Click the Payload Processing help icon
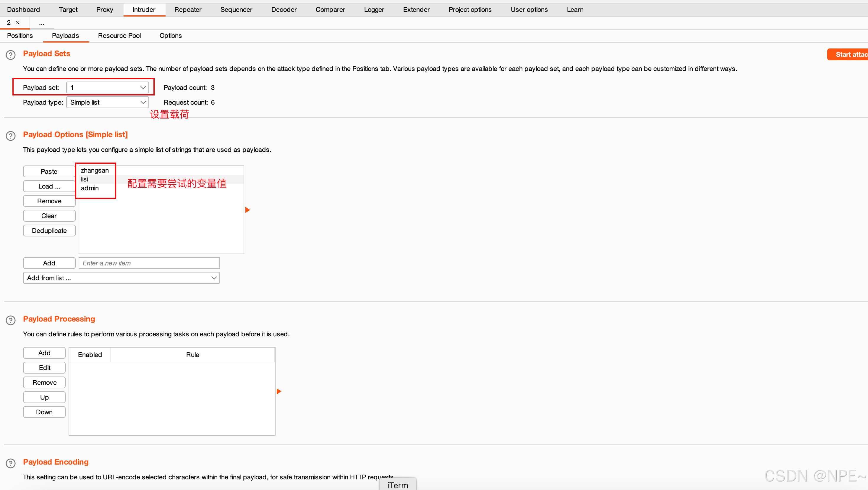868x490 pixels. (x=11, y=320)
